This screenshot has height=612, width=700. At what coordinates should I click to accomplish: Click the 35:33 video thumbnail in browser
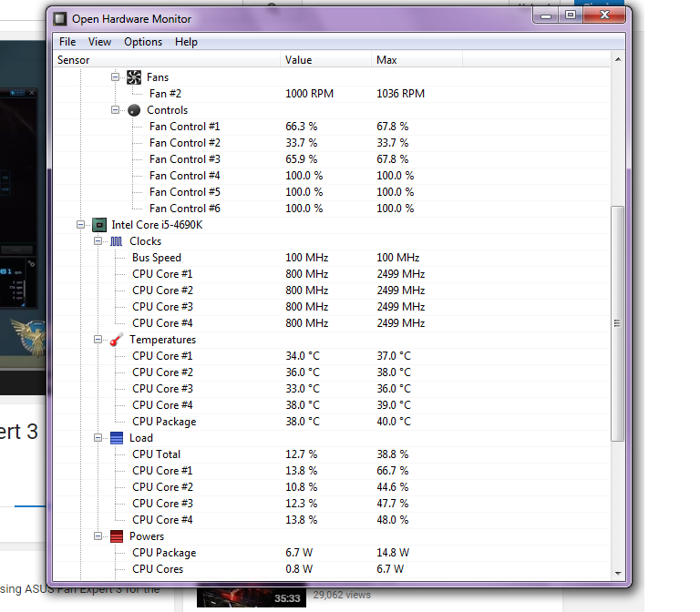(252, 597)
